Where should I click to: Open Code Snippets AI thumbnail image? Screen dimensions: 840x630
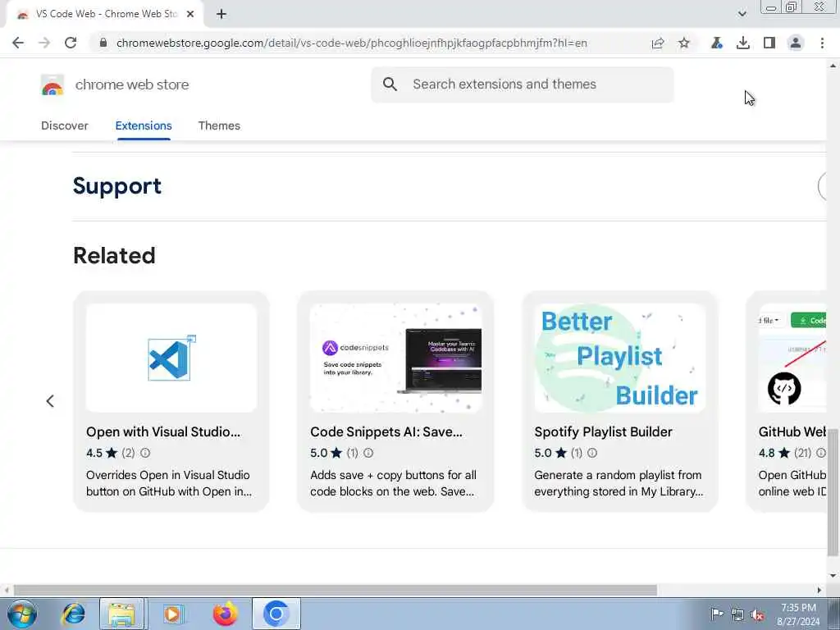click(395, 358)
